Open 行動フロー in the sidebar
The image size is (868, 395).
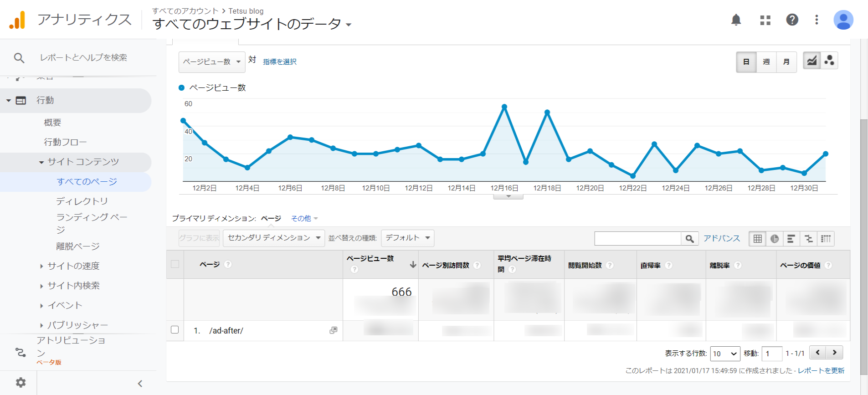pos(65,142)
